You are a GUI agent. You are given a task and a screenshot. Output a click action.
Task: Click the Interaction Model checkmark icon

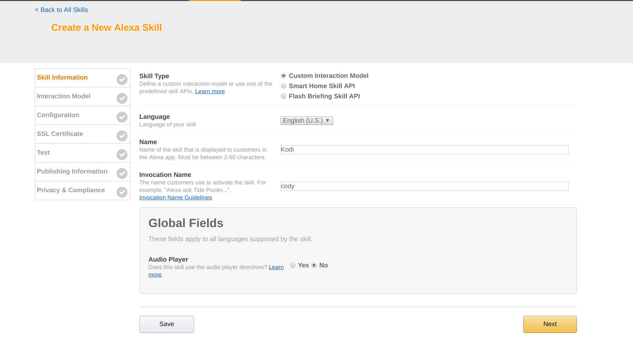(122, 98)
